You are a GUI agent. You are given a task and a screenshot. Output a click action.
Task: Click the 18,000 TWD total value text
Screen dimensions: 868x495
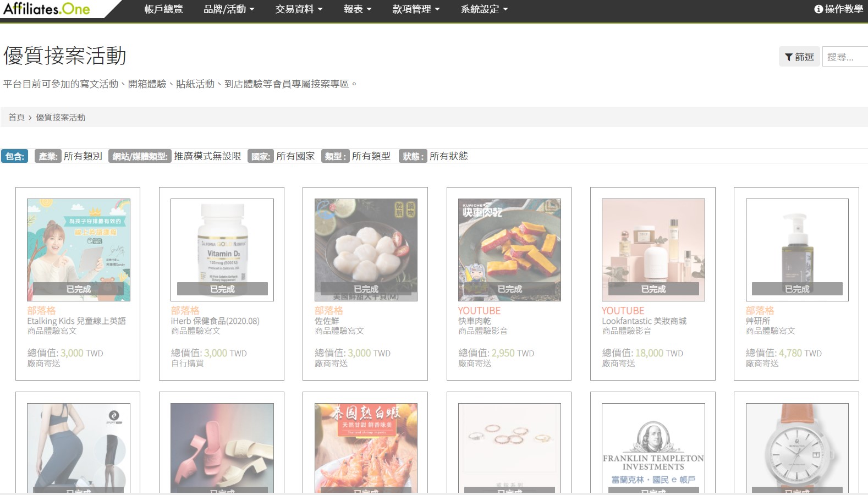pos(659,353)
